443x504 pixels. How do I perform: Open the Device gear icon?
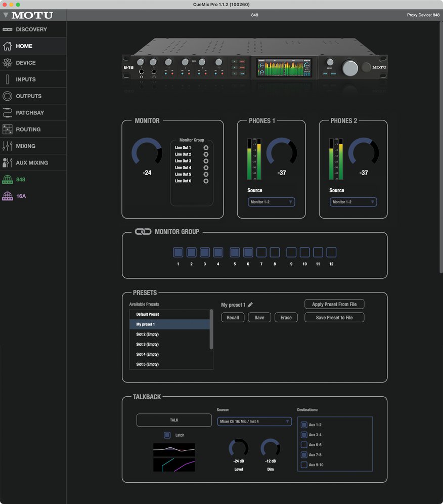click(x=8, y=63)
